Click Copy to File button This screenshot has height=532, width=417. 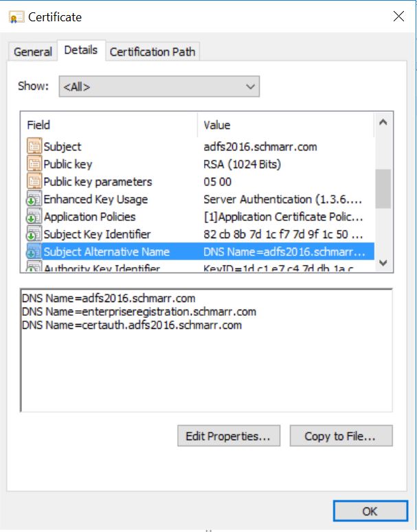tap(341, 436)
